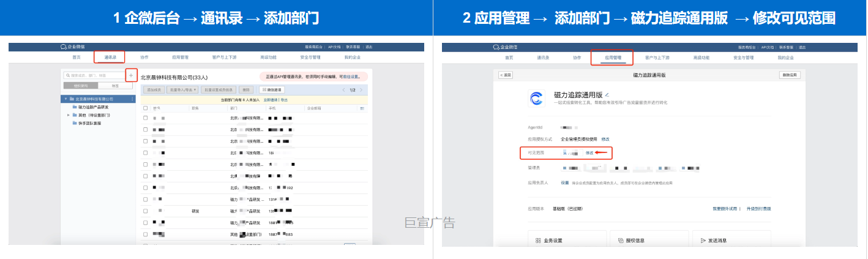Go to next page arrow beside 1/2

(361, 90)
